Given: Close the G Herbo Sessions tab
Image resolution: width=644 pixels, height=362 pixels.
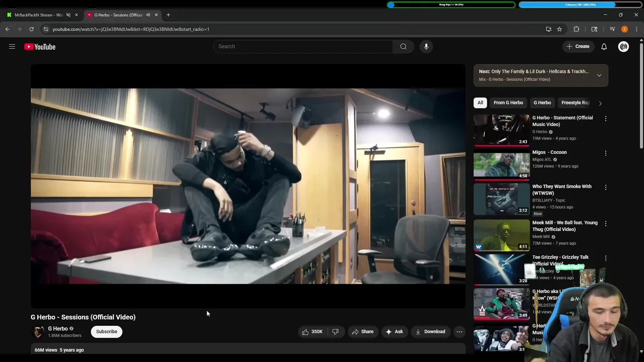Looking at the screenshot, I should 156,15.
